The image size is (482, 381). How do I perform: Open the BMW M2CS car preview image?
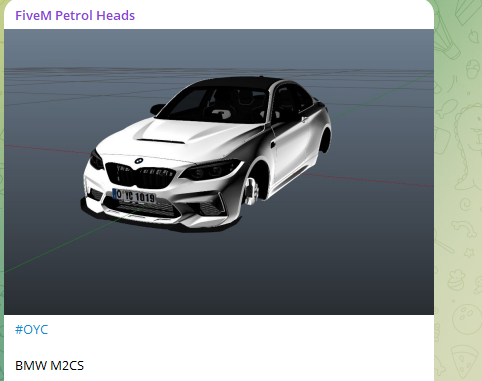click(x=219, y=172)
